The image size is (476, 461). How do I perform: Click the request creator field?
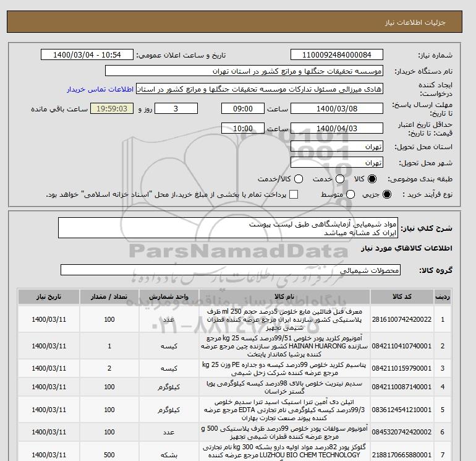[x=259, y=89]
